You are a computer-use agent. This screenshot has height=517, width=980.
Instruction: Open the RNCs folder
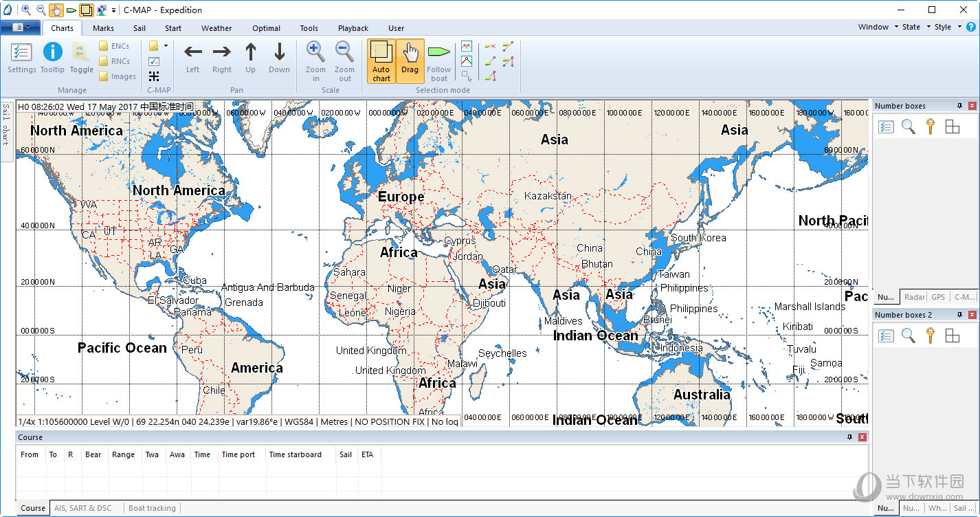pyautogui.click(x=114, y=61)
